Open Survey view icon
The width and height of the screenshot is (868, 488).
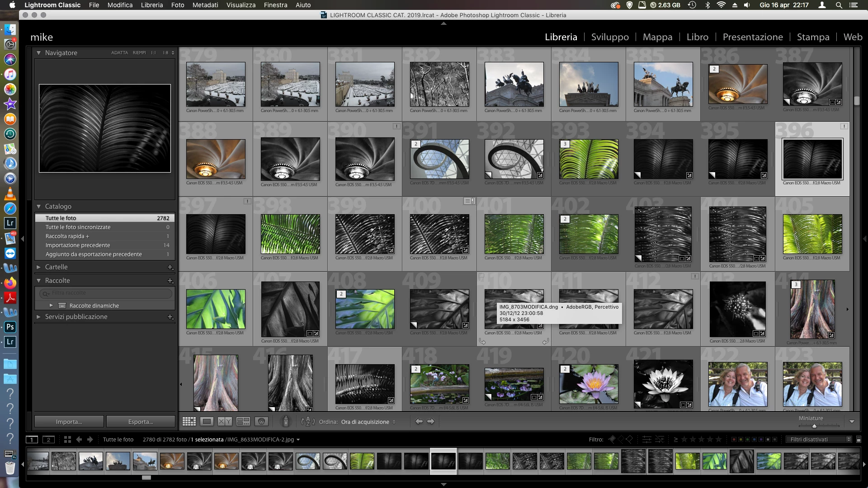click(243, 422)
